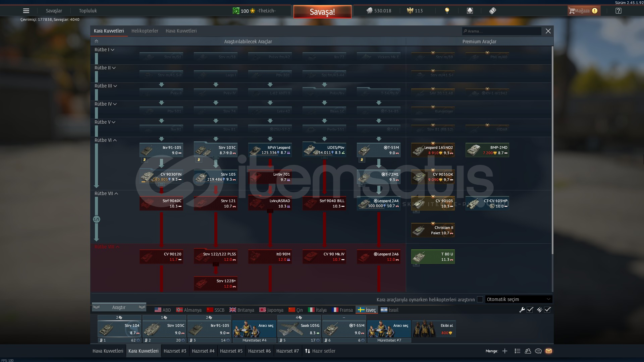Focus the Arama search field
The height and width of the screenshot is (362, 644).
click(x=502, y=31)
